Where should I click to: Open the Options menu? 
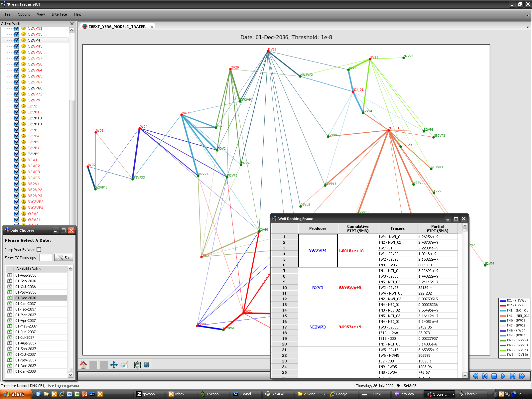24,14
